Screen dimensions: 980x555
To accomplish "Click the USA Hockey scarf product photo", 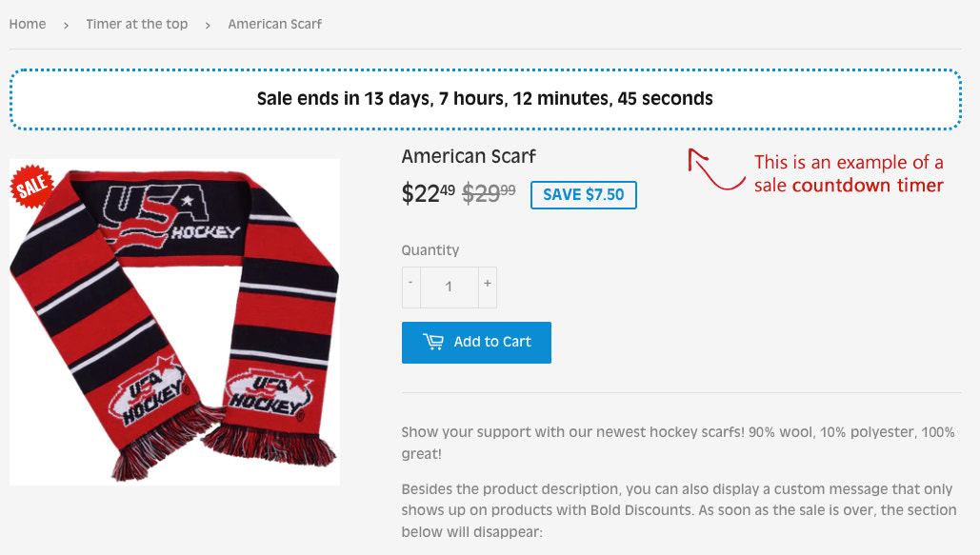I will click(174, 322).
